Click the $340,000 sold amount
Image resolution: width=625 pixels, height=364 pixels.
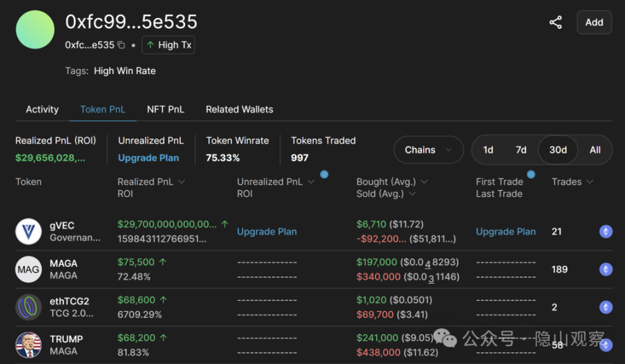coord(378,277)
